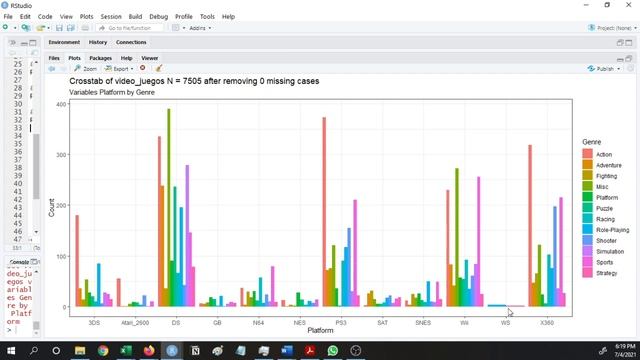This screenshot has width=640, height=360.
Task: Click the Go to file/function field
Action: 130,28
